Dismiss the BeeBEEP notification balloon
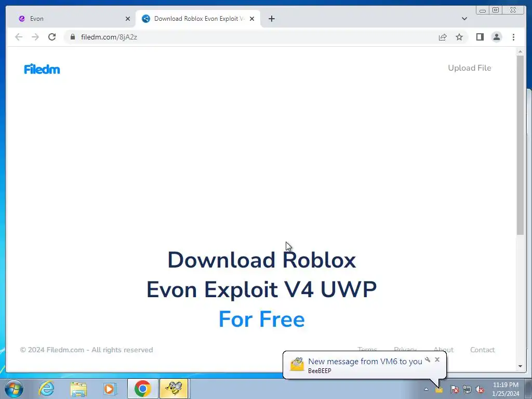This screenshot has height=399, width=532. pyautogui.click(x=437, y=360)
